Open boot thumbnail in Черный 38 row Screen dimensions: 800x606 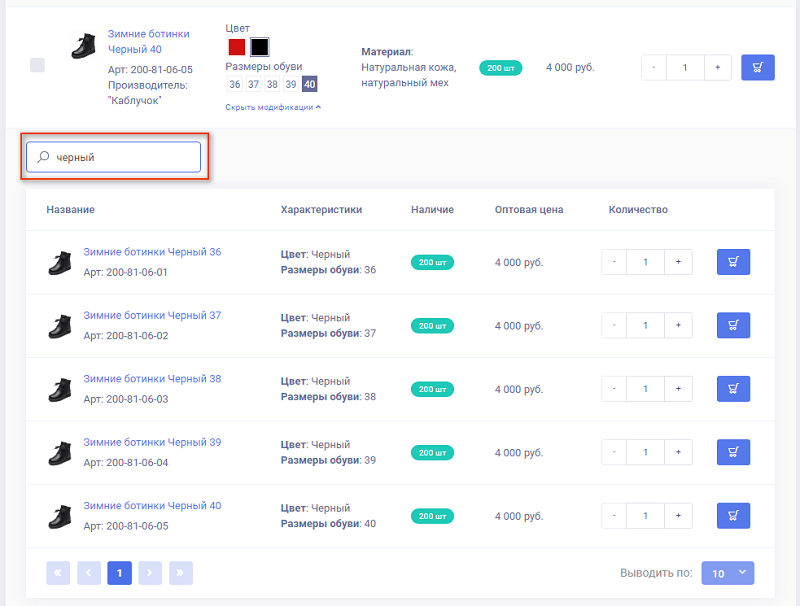tap(60, 390)
